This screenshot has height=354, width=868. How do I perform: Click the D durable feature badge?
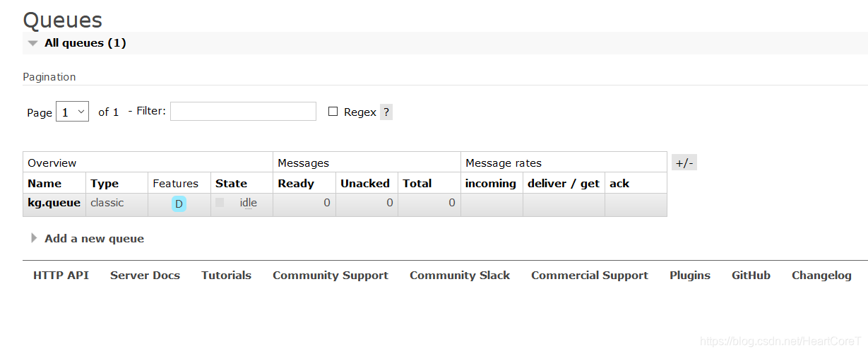pyautogui.click(x=179, y=204)
